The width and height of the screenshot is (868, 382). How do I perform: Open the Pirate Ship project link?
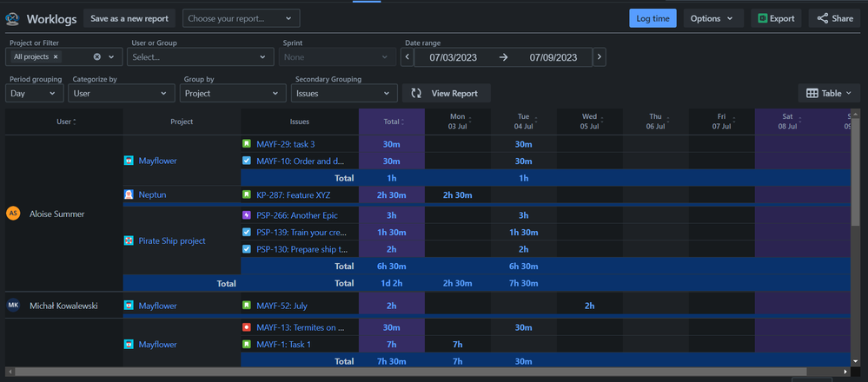coord(172,240)
